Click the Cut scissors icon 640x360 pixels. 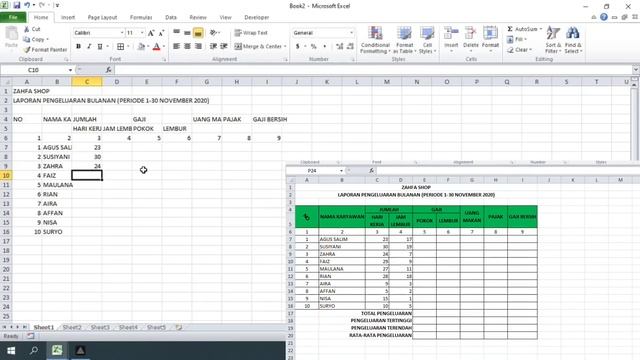[x=27, y=29]
